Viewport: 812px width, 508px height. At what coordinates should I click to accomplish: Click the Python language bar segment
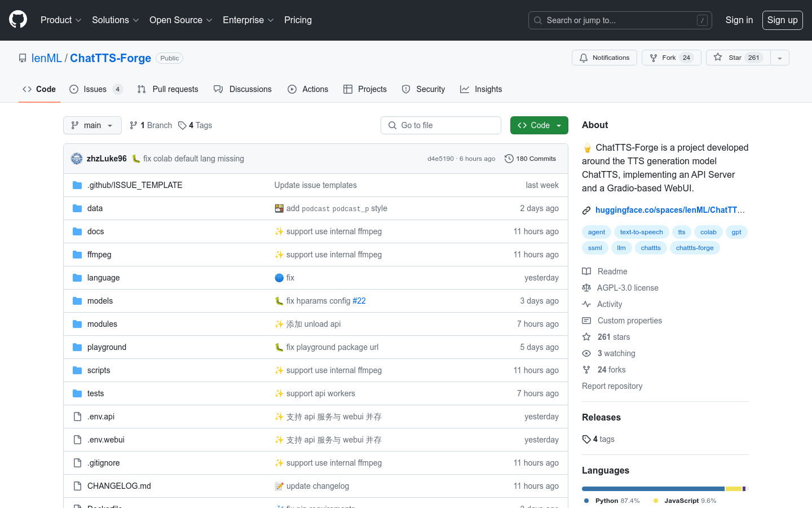tap(652, 489)
